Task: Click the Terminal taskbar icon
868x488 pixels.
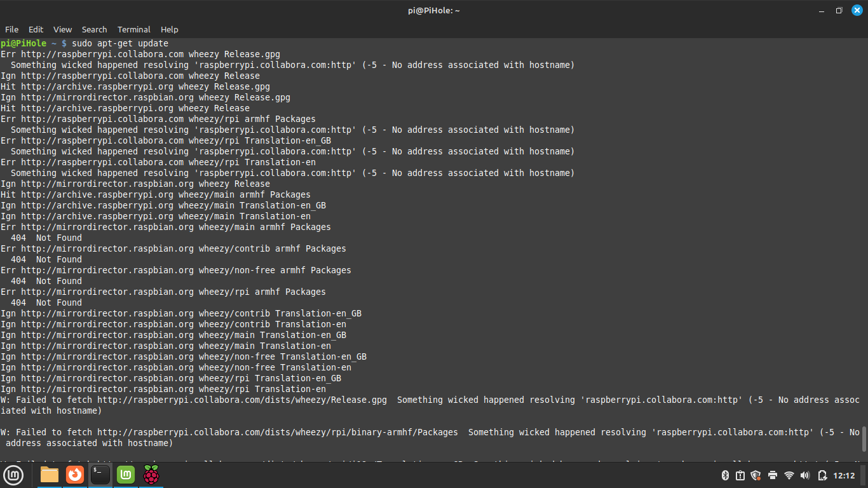Action: tap(100, 475)
